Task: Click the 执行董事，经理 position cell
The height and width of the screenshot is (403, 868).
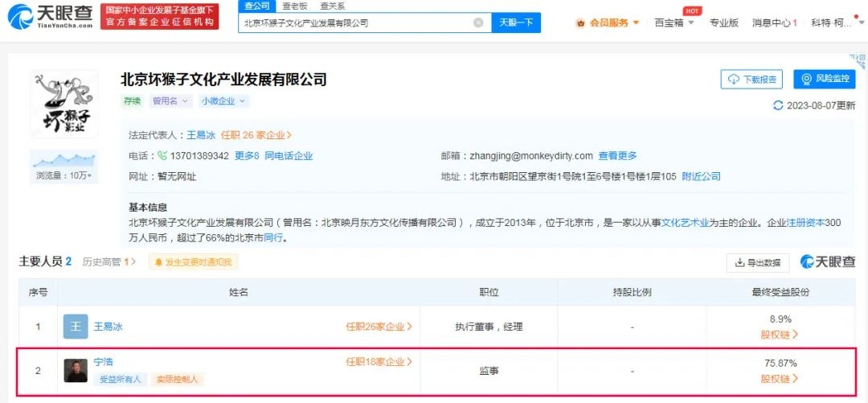Action: [x=489, y=327]
